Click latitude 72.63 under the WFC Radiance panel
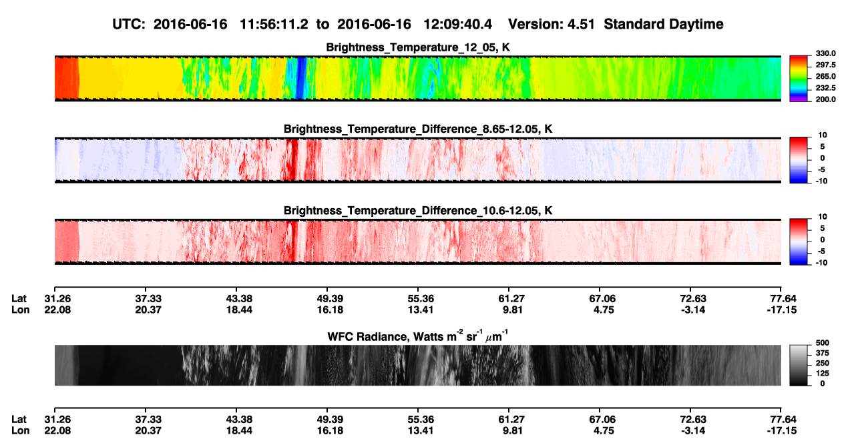Image resolution: width=868 pixels, height=445 pixels. (x=690, y=419)
